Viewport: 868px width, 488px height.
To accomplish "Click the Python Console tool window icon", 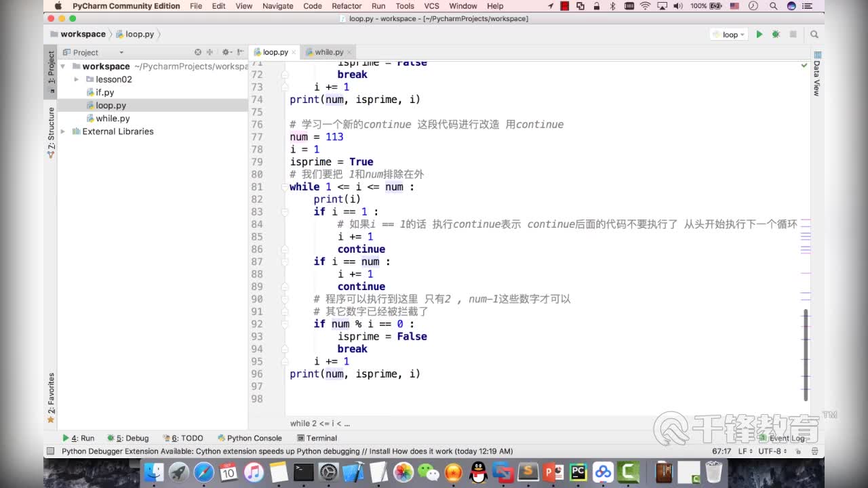I will pyautogui.click(x=250, y=438).
